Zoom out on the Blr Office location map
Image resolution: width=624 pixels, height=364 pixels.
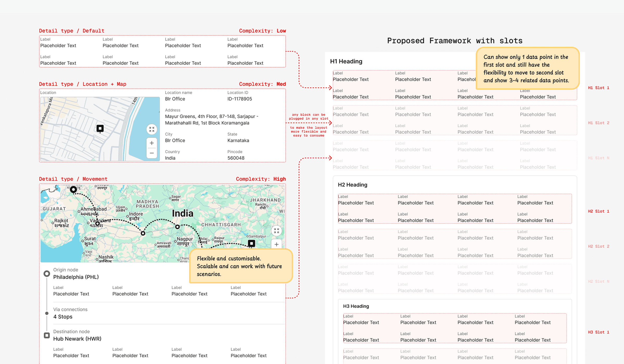[x=152, y=153]
